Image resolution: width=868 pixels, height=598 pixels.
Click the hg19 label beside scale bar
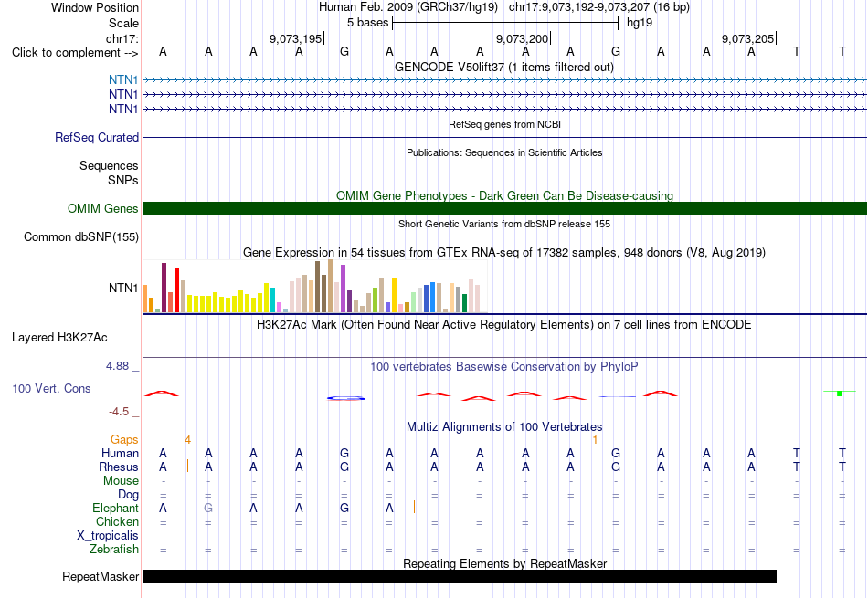[640, 23]
